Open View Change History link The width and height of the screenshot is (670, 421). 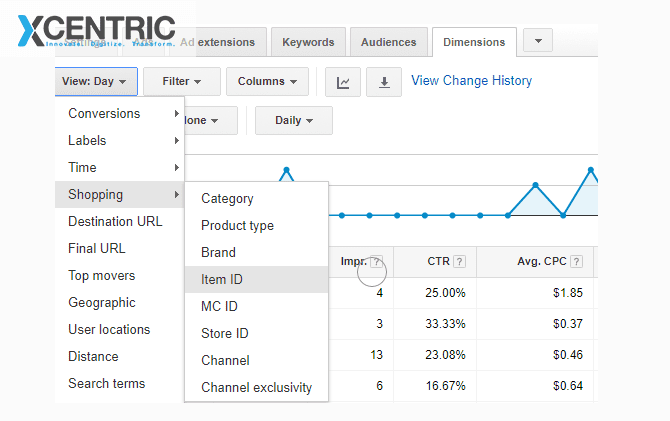click(471, 80)
